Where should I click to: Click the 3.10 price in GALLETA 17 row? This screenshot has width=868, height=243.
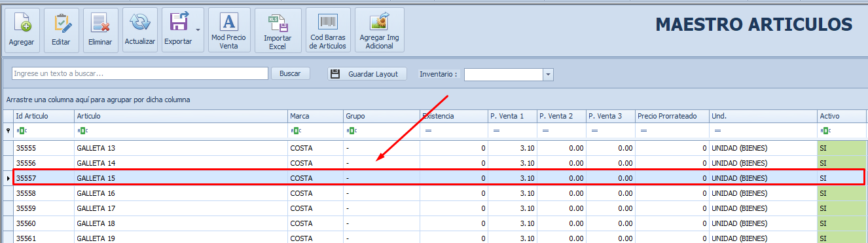pyautogui.click(x=513, y=208)
